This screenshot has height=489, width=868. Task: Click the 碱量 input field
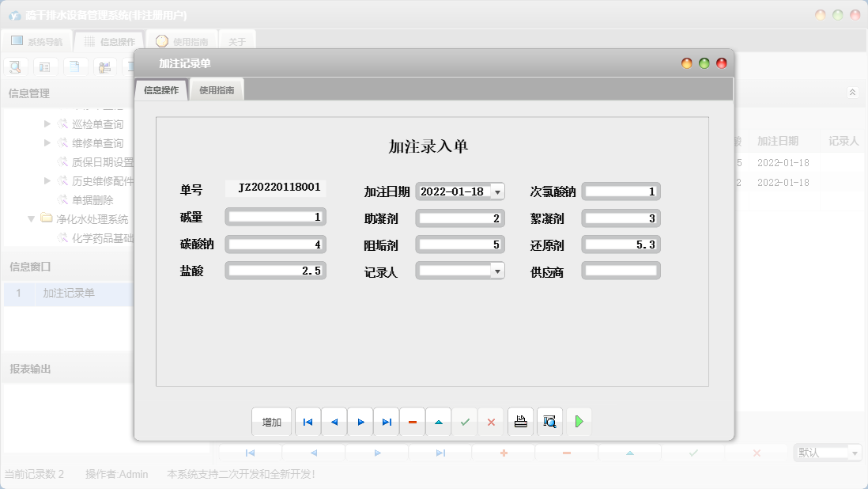[x=275, y=218]
